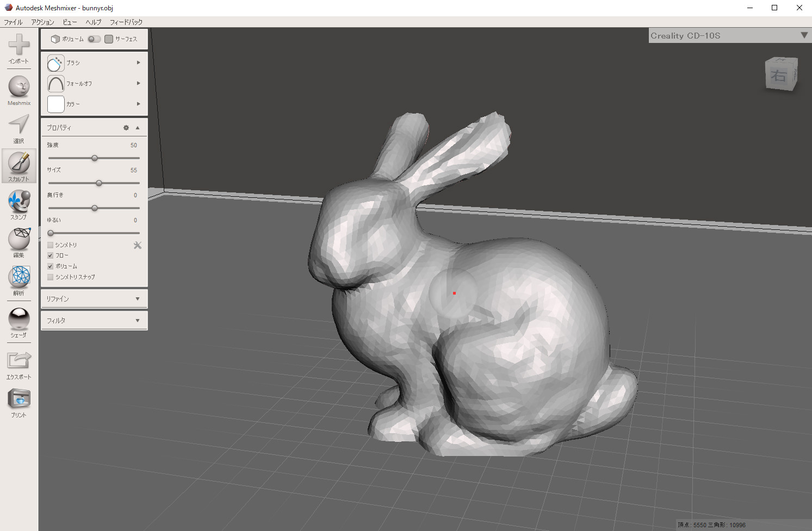Open the ビュー menu
This screenshot has width=812, height=531.
(x=70, y=22)
